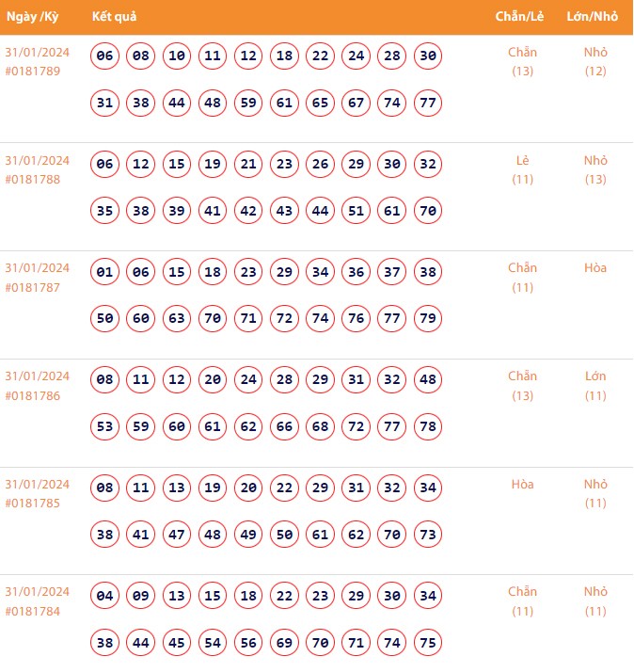
Task: Click draw number #0181785
Action: (x=33, y=504)
